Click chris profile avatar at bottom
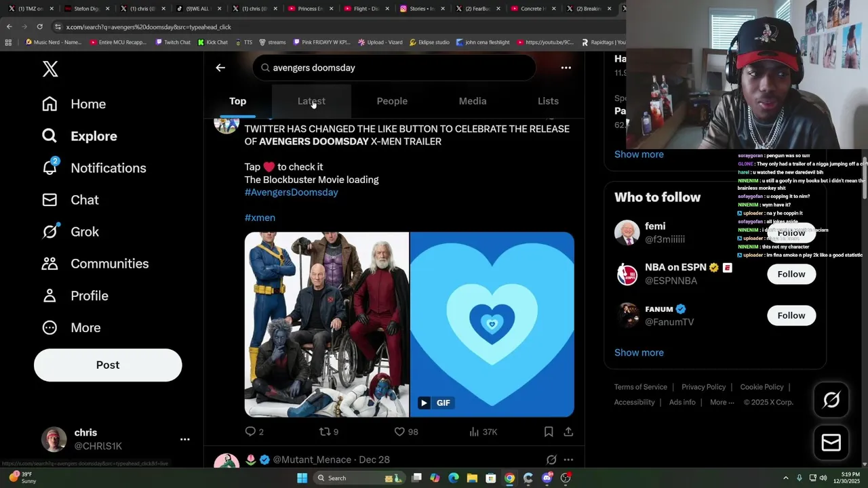 [x=54, y=439]
